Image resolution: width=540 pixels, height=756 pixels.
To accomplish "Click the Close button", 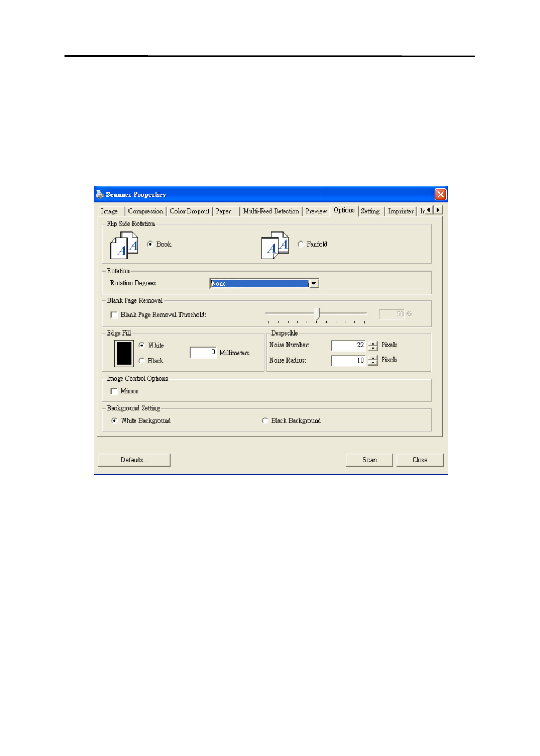I will [x=420, y=460].
